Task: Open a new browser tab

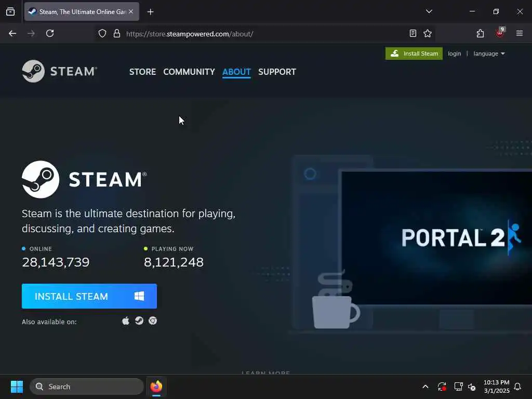Action: [x=150, y=12]
